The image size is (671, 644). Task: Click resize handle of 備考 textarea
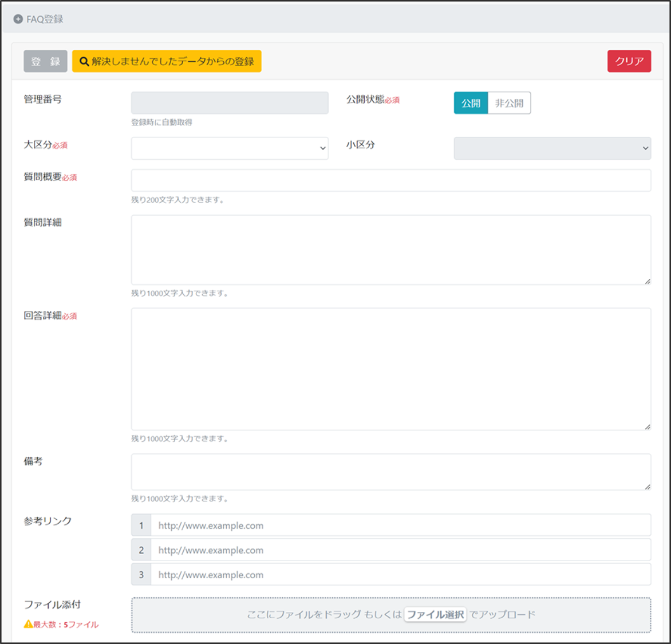coord(647,487)
